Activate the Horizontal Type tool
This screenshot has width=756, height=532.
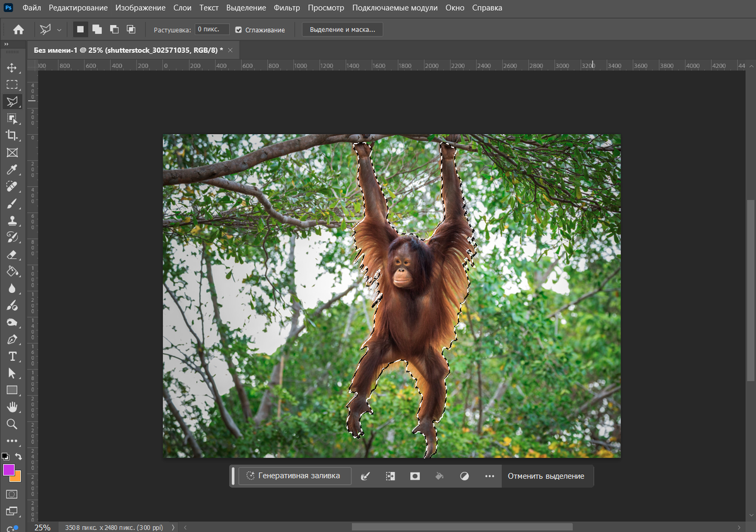coord(12,356)
